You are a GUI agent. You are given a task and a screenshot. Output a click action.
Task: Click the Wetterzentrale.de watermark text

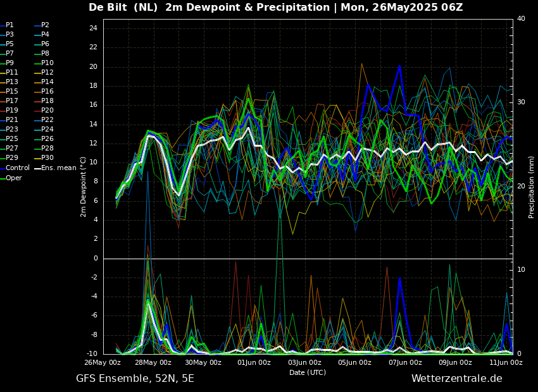tap(456, 379)
